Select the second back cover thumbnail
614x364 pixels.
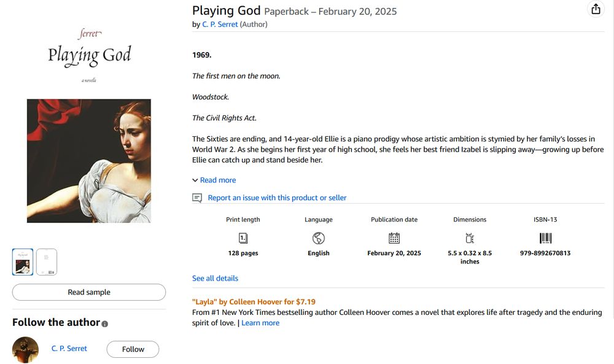[x=47, y=262]
